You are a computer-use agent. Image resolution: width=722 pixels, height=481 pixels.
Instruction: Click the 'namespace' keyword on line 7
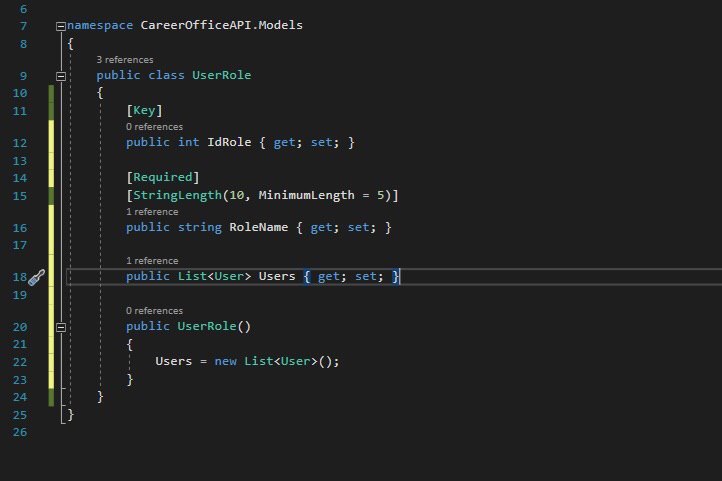click(100, 25)
